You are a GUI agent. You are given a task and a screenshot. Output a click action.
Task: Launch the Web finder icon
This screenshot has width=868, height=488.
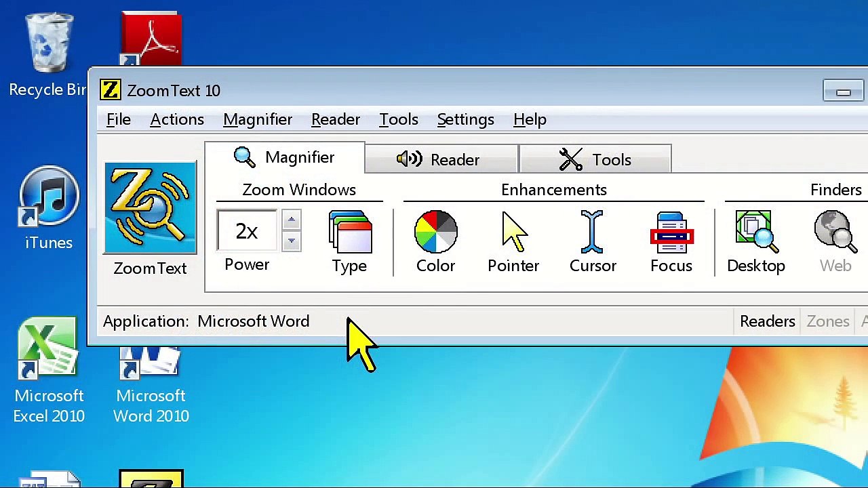[835, 232]
